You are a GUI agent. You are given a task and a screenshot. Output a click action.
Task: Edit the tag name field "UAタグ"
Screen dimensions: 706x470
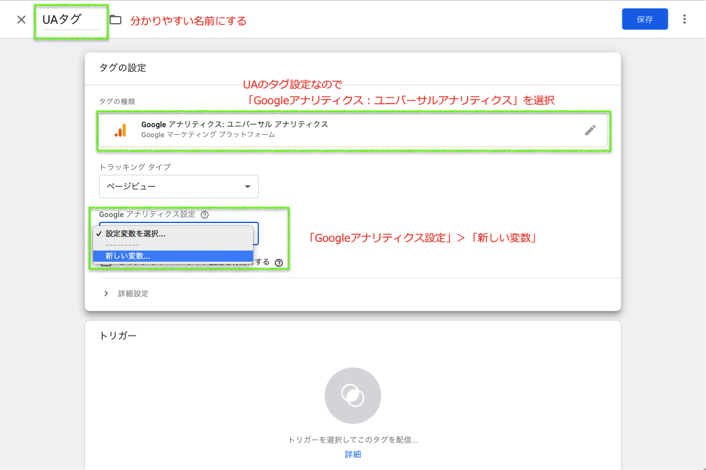(x=71, y=20)
